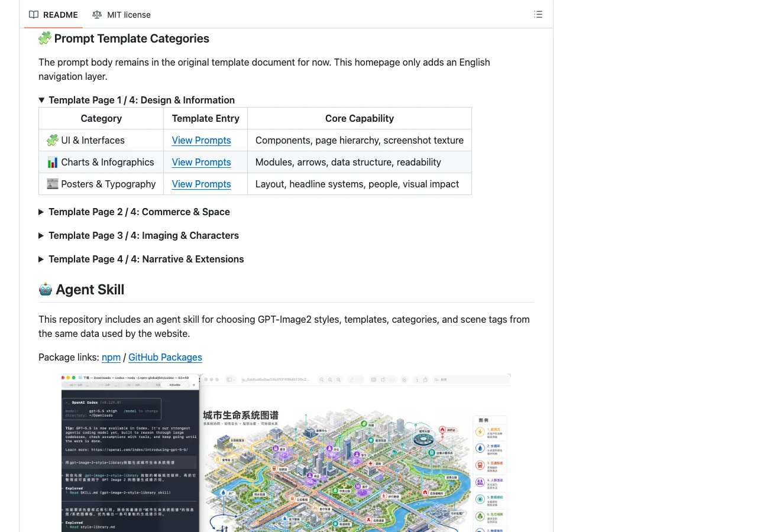
Task: Open View Prompts for Posters & Typography
Action: tap(201, 184)
